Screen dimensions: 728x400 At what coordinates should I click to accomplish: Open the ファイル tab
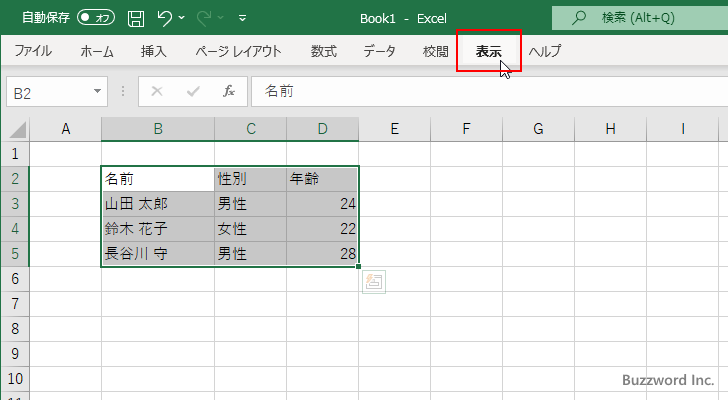[33, 51]
